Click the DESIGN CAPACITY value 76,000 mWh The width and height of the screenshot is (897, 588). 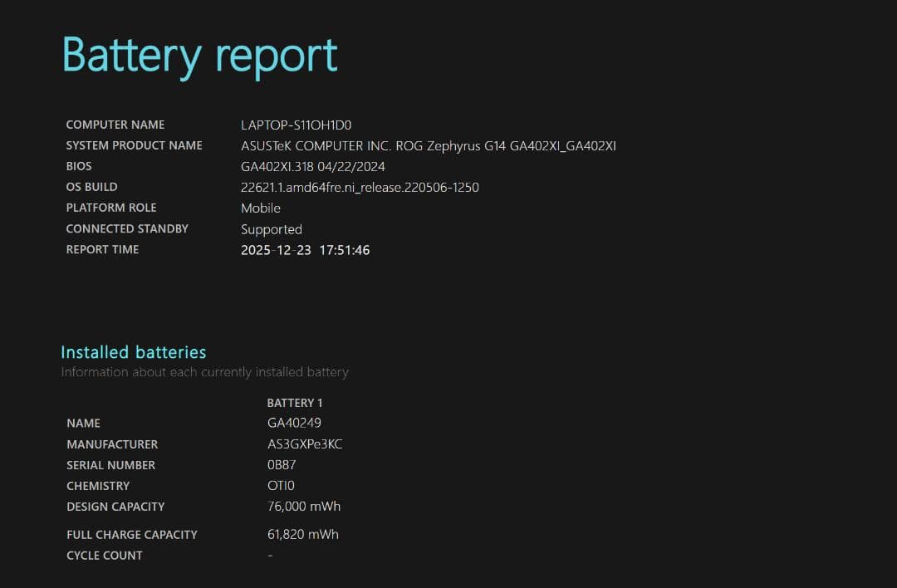(304, 507)
